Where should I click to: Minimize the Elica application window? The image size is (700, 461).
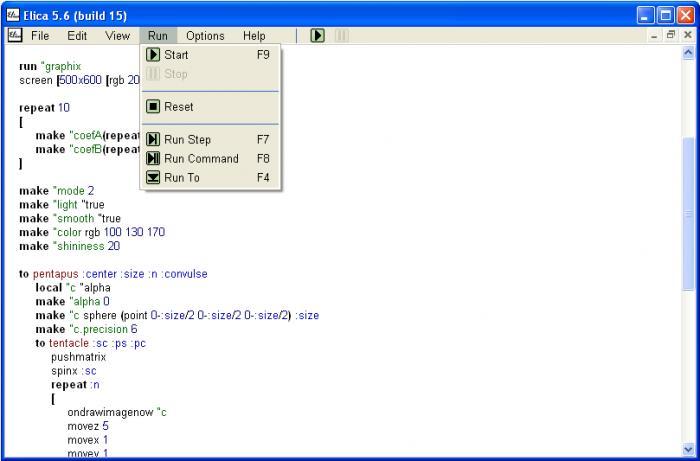click(x=645, y=16)
